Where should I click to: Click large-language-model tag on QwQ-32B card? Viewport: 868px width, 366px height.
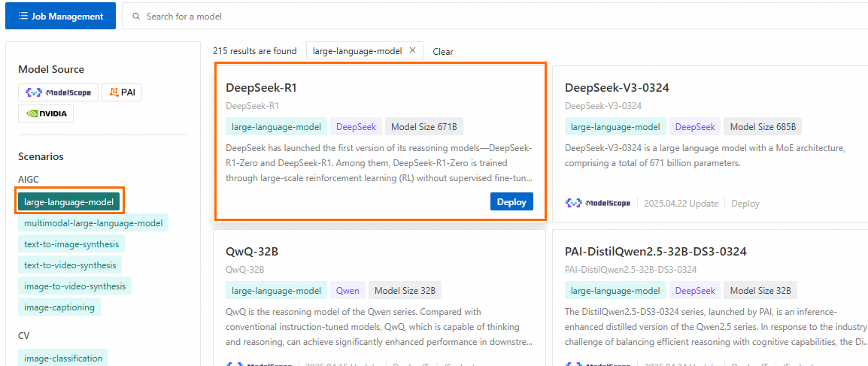[x=276, y=290]
